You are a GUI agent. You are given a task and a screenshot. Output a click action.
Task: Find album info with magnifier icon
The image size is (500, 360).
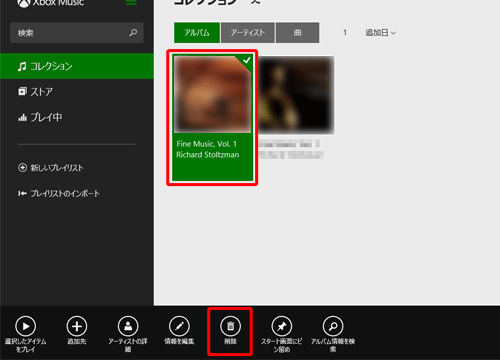[333, 326]
